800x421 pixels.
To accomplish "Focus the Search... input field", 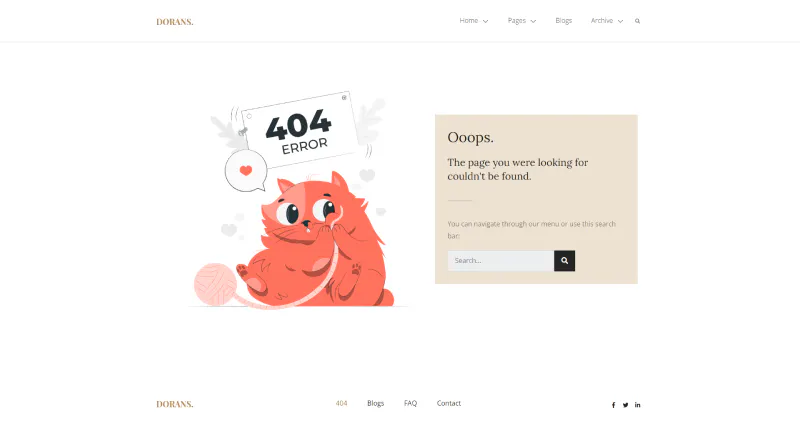I will (x=501, y=261).
